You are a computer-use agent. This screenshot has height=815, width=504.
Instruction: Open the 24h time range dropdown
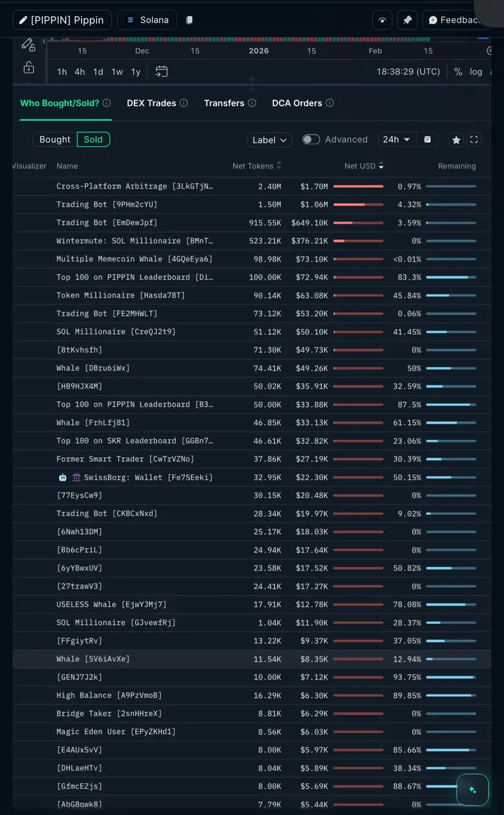397,139
